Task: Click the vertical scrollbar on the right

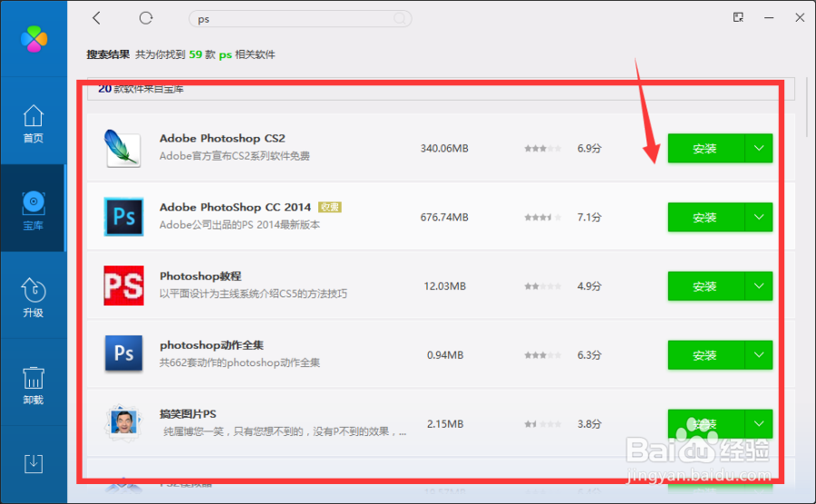Action: coord(808,107)
